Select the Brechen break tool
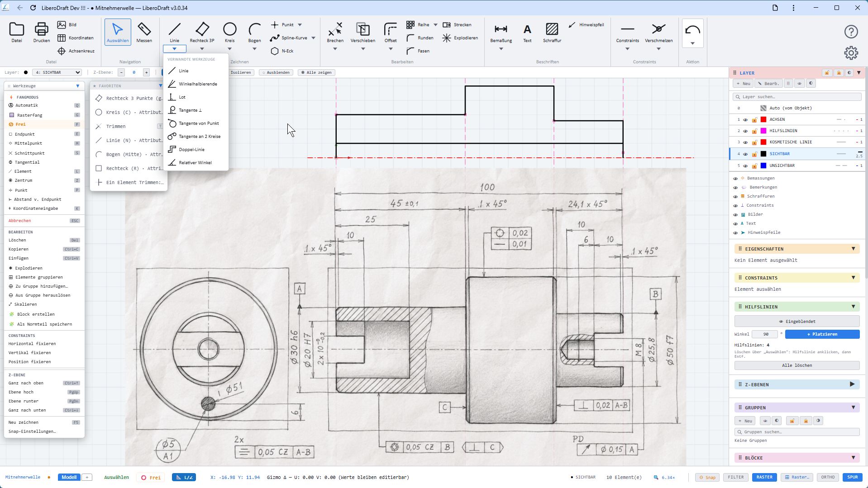This screenshot has height=488, width=868. point(335,32)
